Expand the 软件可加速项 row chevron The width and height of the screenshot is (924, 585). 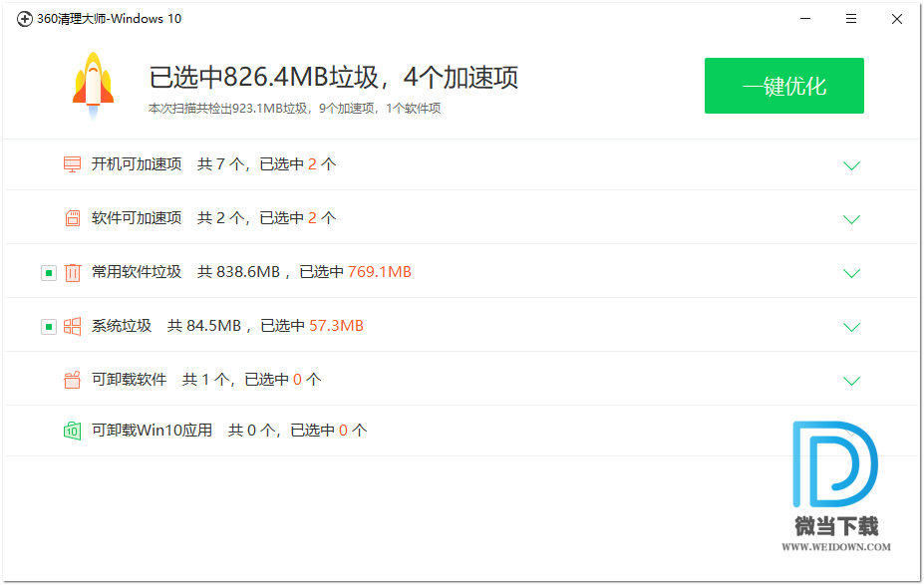(851, 219)
